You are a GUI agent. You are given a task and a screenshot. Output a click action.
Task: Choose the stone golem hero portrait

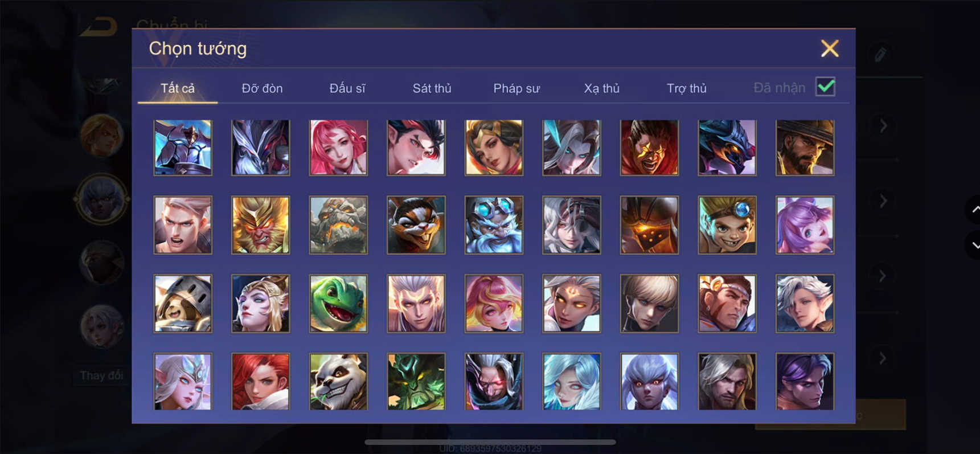click(338, 225)
